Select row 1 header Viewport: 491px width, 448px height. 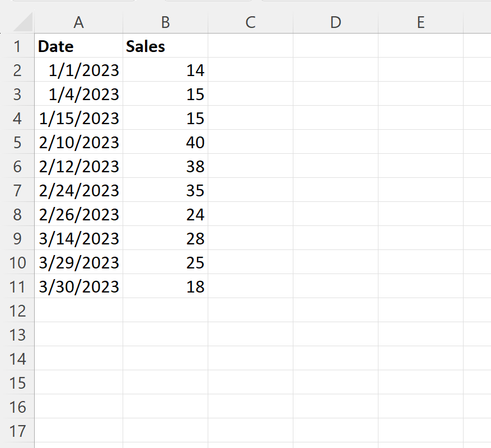click(17, 46)
